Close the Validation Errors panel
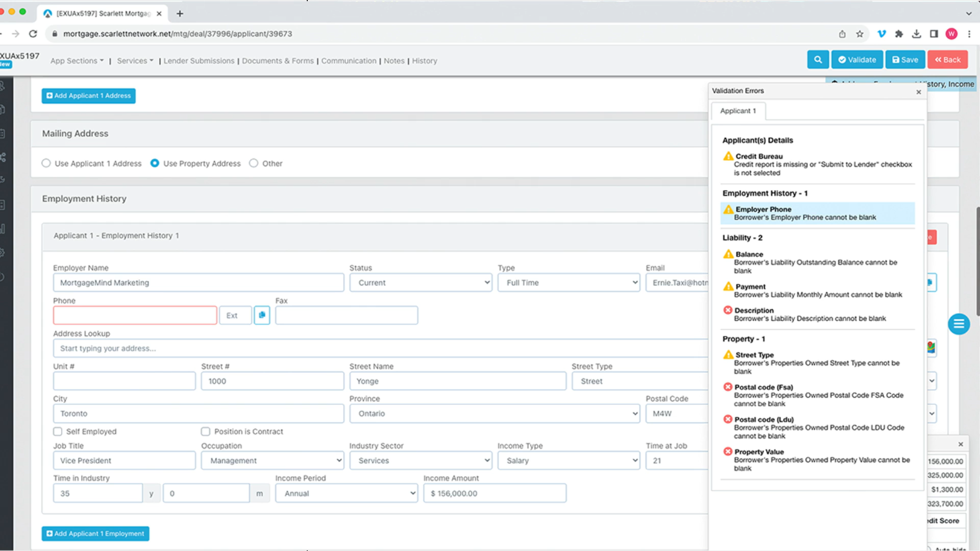 click(919, 92)
